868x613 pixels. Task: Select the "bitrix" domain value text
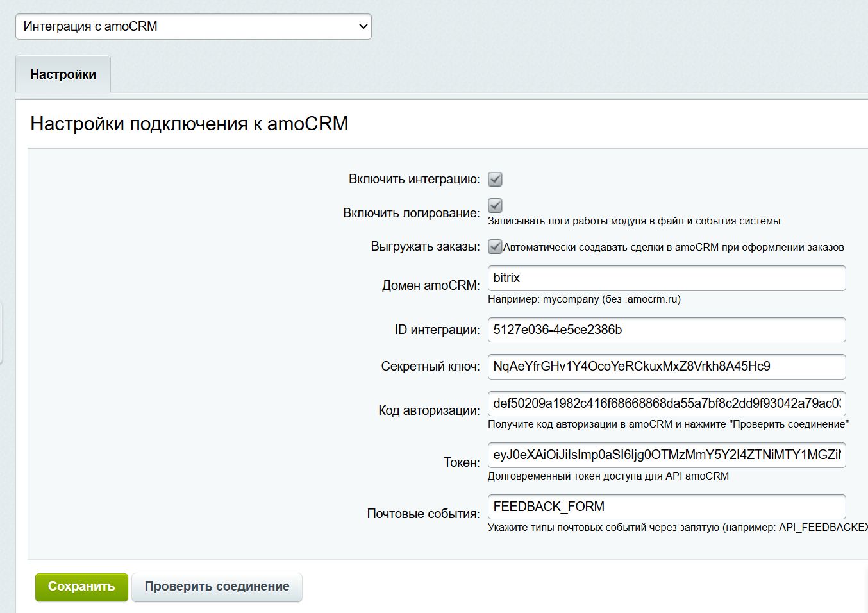(506, 278)
